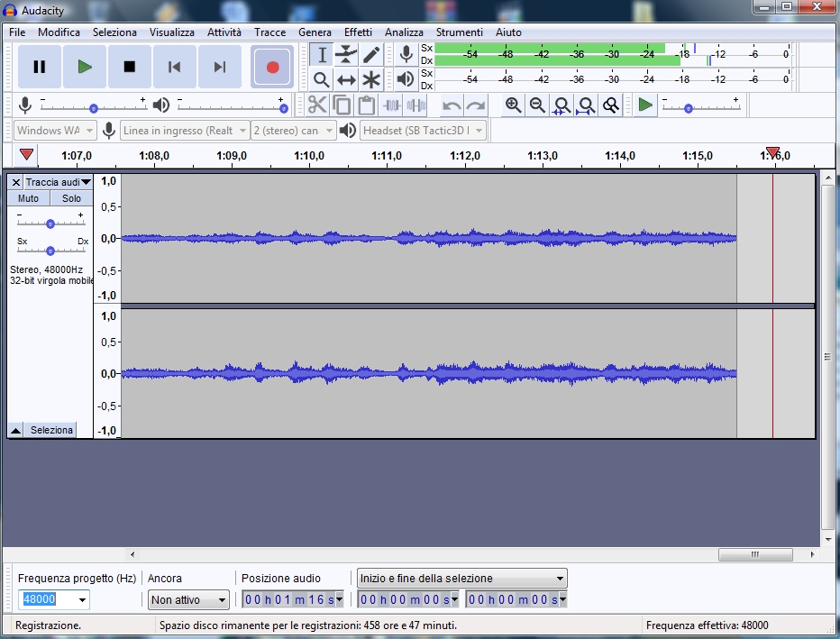
Task: Open the Analizza menu
Action: point(404,32)
